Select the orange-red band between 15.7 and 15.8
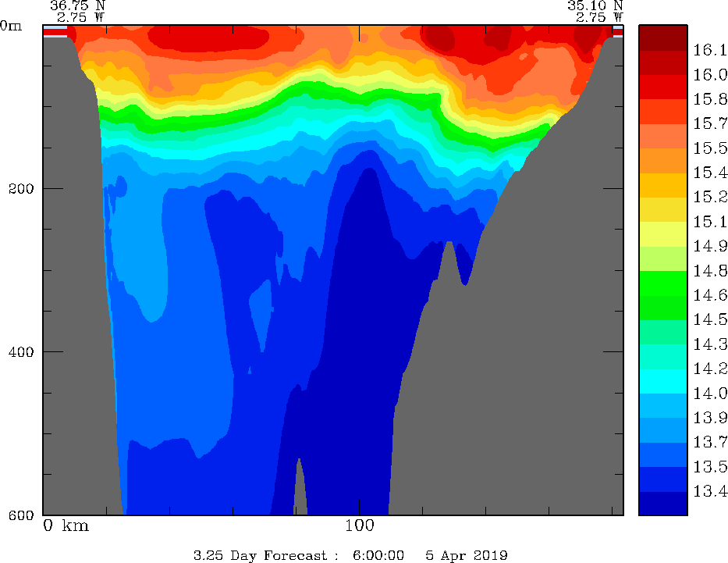 [x=663, y=112]
